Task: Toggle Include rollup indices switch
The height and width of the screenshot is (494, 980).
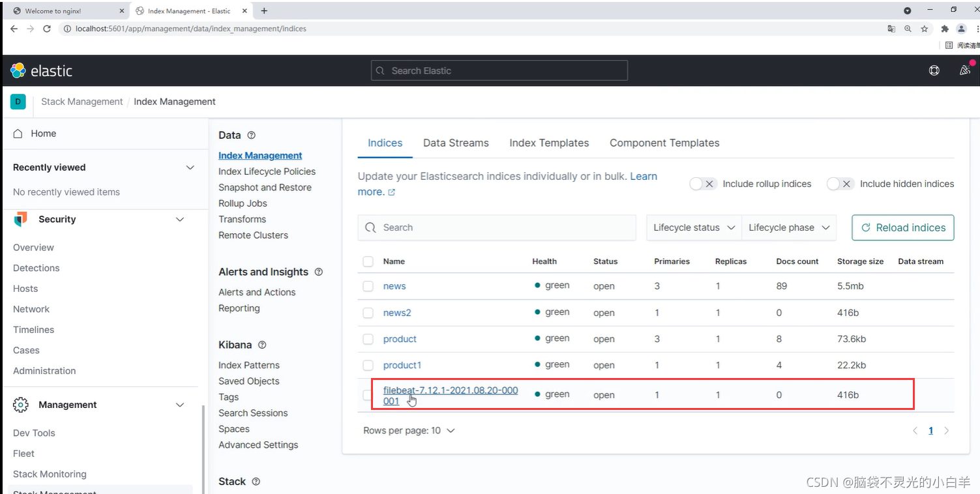Action: pyautogui.click(x=703, y=184)
